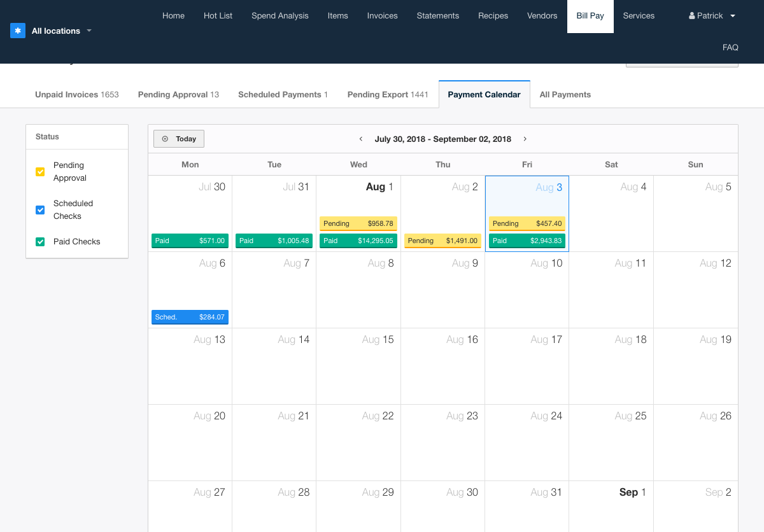The height and width of the screenshot is (532, 764).
Task: Select the Aug 27 date label
Action: click(x=209, y=493)
